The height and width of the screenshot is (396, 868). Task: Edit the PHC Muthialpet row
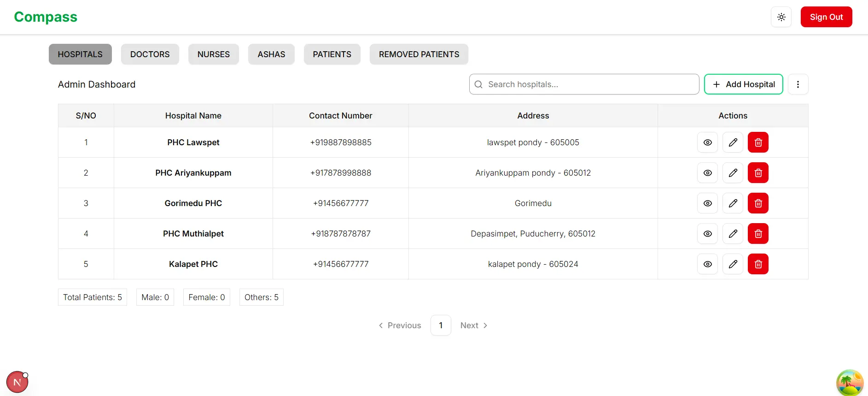coord(733,234)
